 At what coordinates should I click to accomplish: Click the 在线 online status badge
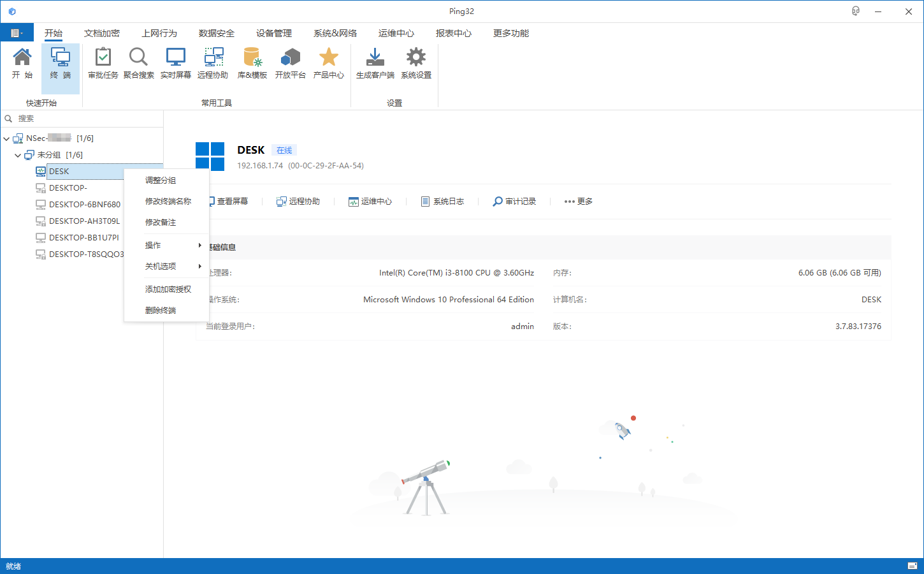284,151
